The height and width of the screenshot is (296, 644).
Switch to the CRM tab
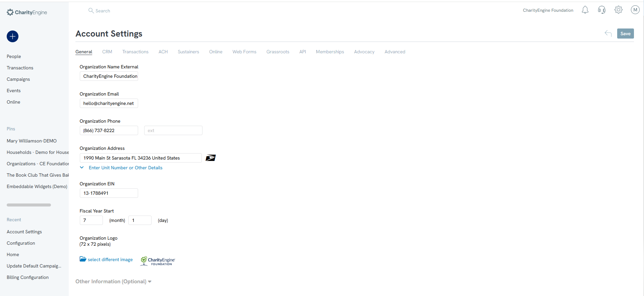pos(107,52)
